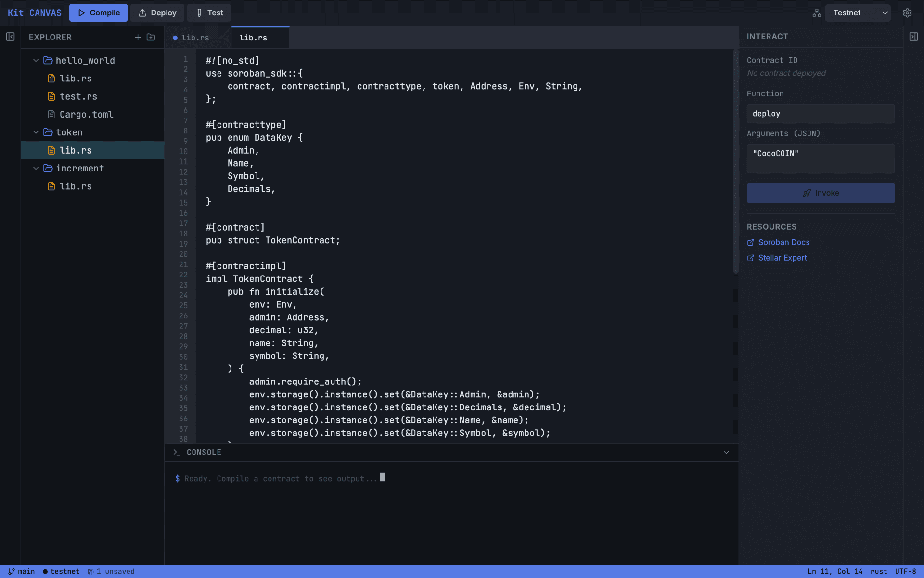This screenshot has height=578, width=924.
Task: Run tests via the Test icon
Action: (199, 13)
